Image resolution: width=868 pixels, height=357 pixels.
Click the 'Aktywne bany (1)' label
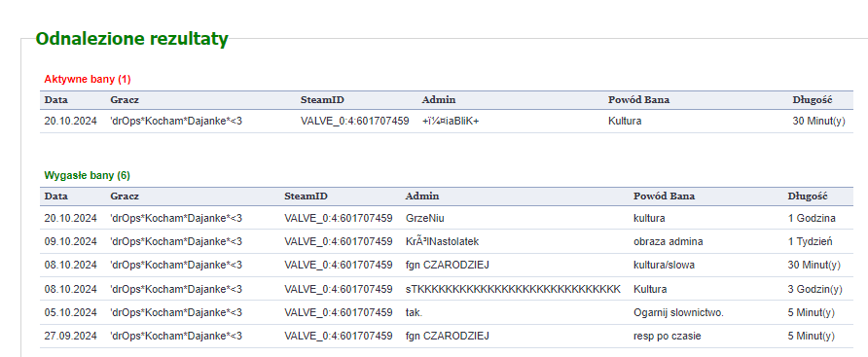[88, 79]
